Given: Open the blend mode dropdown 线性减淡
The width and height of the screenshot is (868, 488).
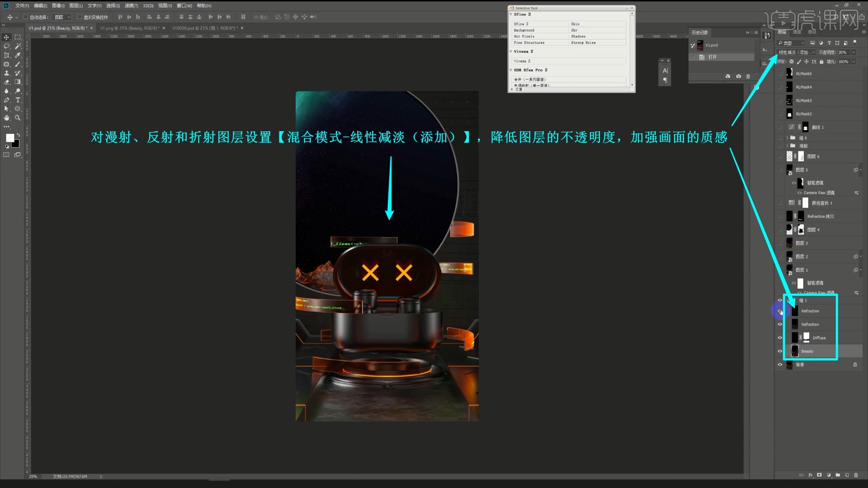Looking at the screenshot, I should 797,52.
